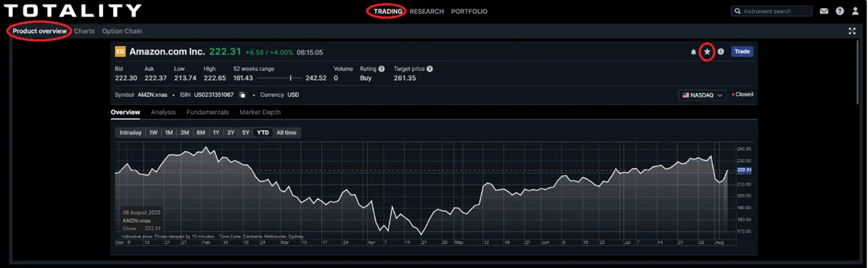The height and width of the screenshot is (268, 868).
Task: Click the Target price value 261.35
Action: click(x=405, y=78)
